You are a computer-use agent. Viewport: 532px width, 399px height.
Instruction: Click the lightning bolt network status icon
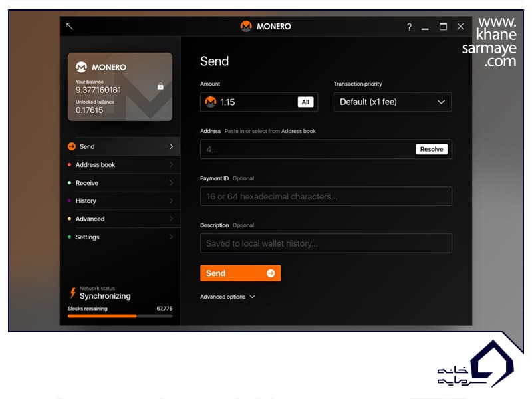pos(72,293)
